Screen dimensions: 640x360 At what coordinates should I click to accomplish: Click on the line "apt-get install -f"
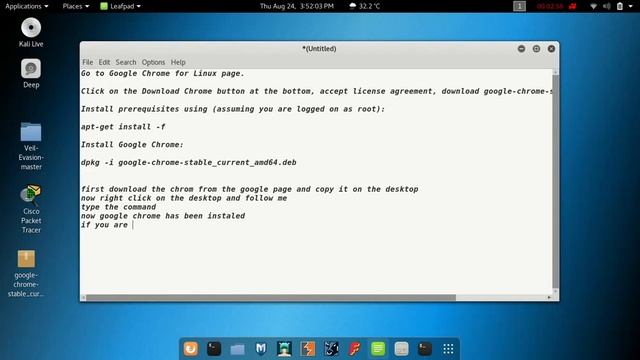pos(123,127)
